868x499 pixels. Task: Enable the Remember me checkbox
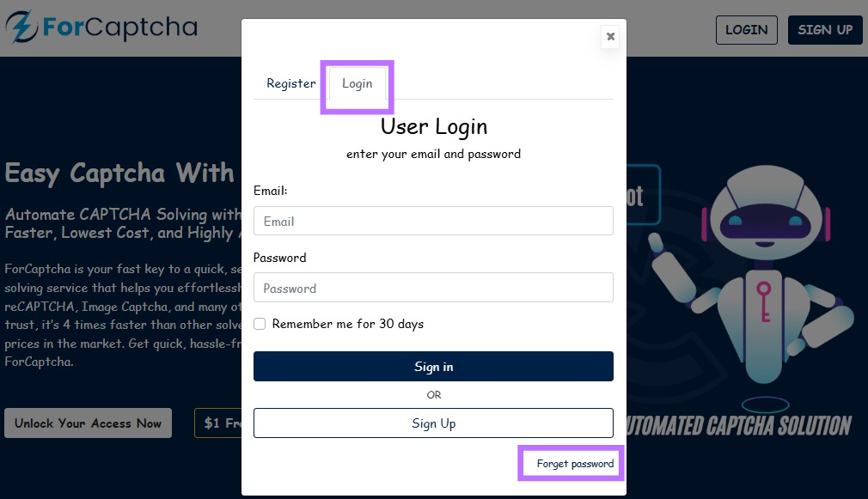click(x=260, y=324)
